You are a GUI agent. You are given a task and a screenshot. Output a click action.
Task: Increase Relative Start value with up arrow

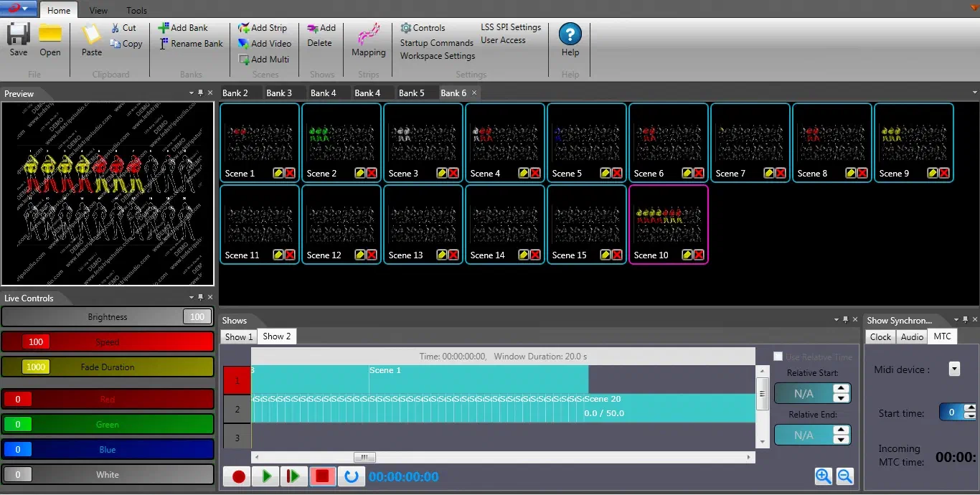pos(841,389)
